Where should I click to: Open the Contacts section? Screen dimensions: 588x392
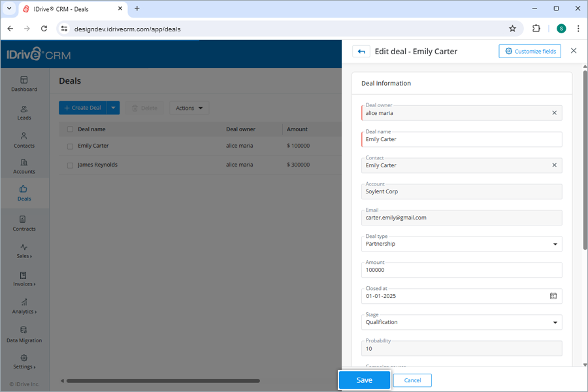pyautogui.click(x=24, y=140)
